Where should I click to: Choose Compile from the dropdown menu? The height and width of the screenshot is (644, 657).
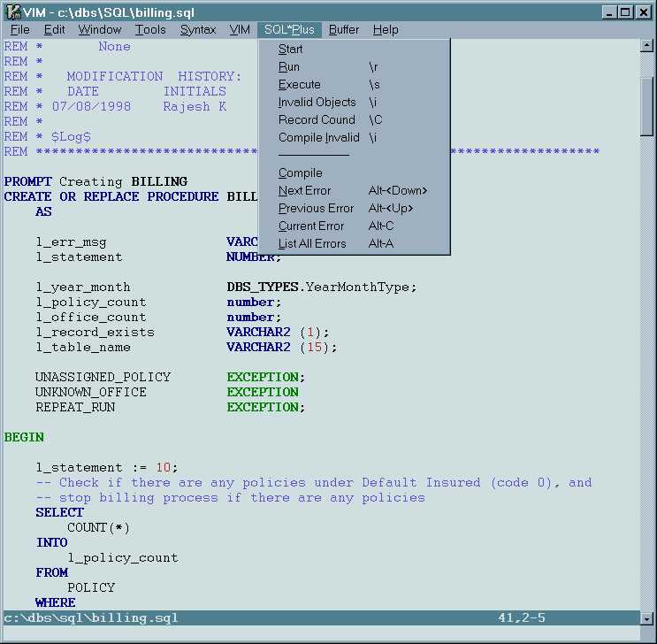click(x=301, y=172)
